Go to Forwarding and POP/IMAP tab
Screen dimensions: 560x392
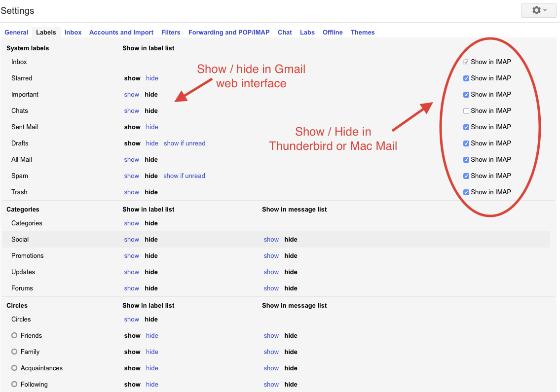tap(229, 33)
